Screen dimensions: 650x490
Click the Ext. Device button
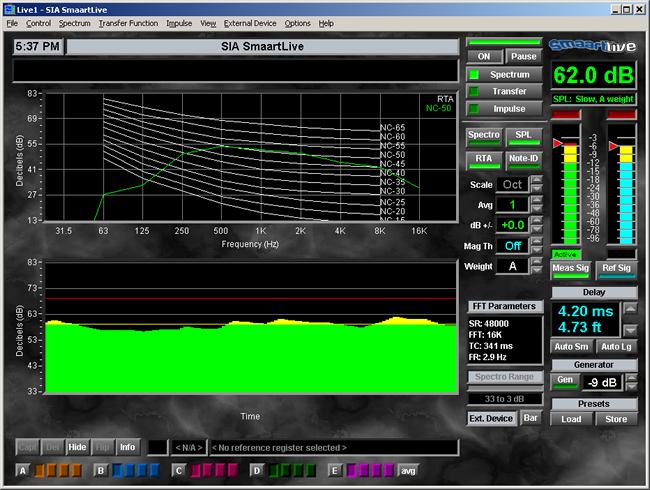point(491,418)
